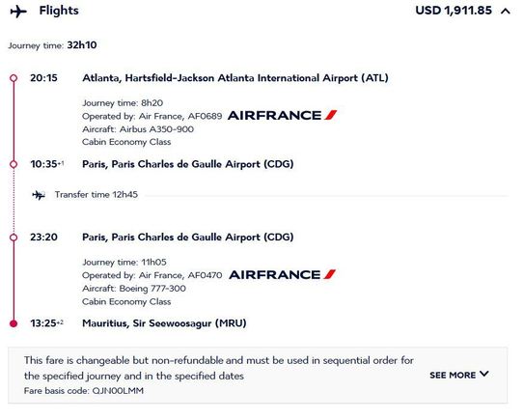Screen dimensions: 524x420
Task: Select the filled Mauritius arrival marker
Action: [14, 323]
